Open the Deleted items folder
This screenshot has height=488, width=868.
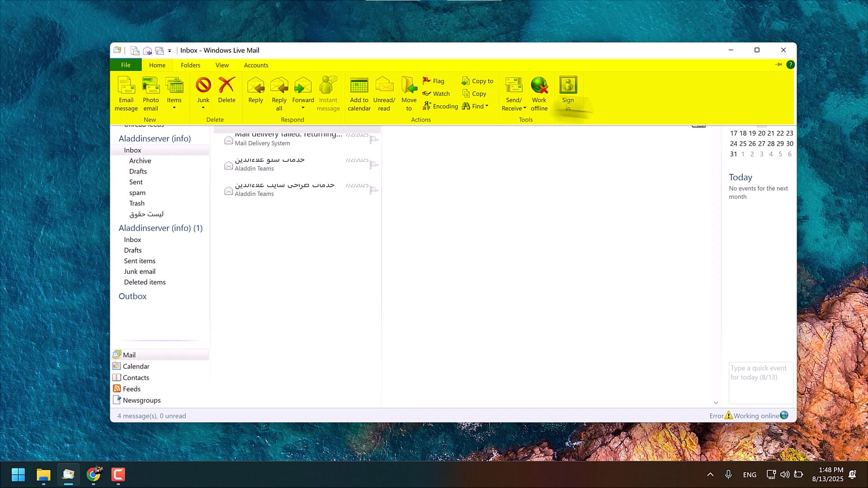point(145,282)
